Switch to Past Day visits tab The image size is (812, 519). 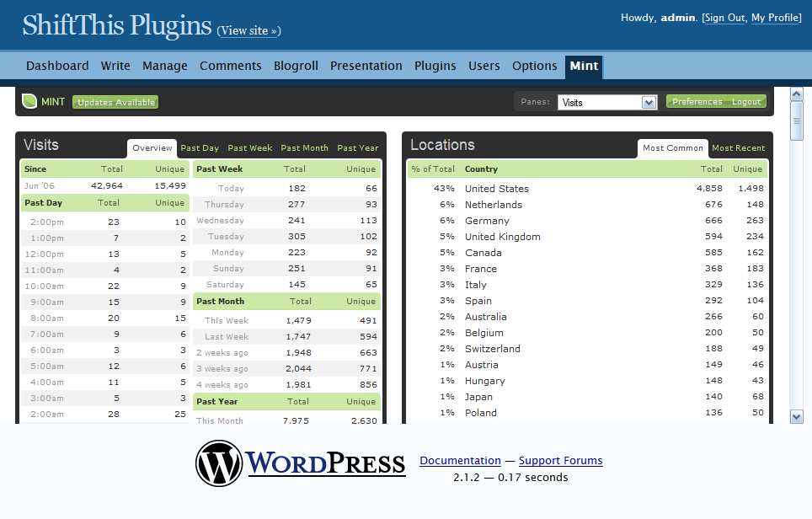pyautogui.click(x=200, y=148)
